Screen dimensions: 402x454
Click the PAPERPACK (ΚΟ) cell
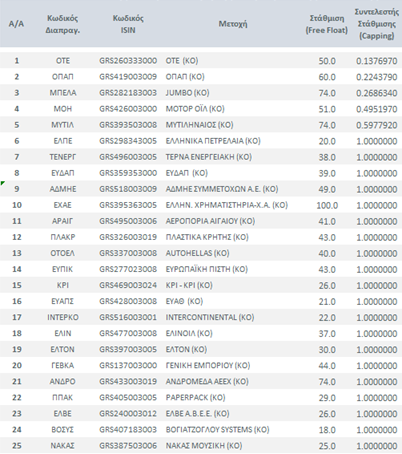(196, 397)
